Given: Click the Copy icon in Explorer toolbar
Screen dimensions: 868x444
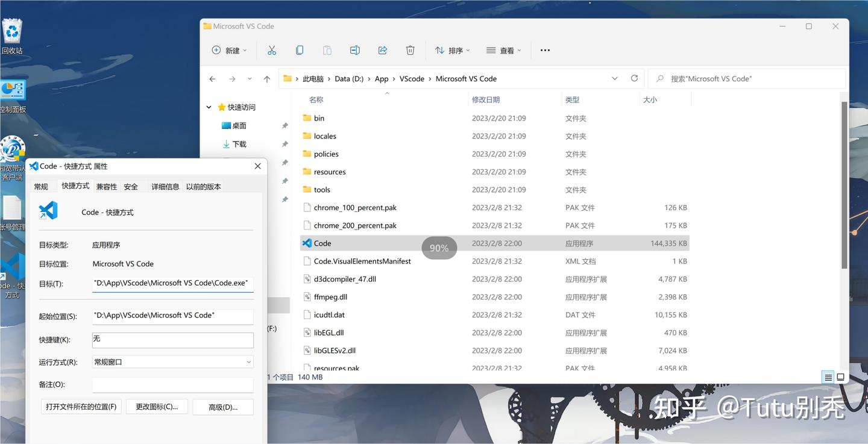Looking at the screenshot, I should [x=300, y=50].
